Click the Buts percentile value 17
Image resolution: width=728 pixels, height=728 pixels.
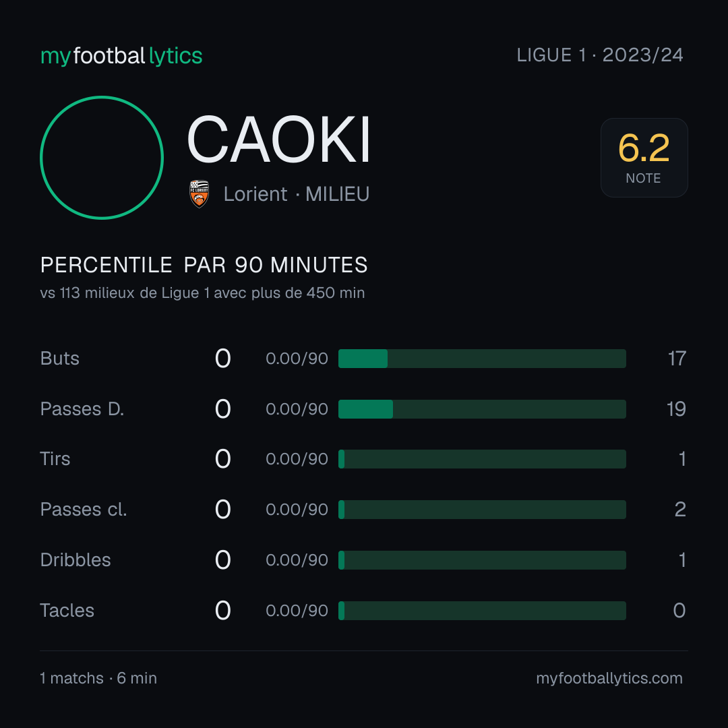pos(677,359)
